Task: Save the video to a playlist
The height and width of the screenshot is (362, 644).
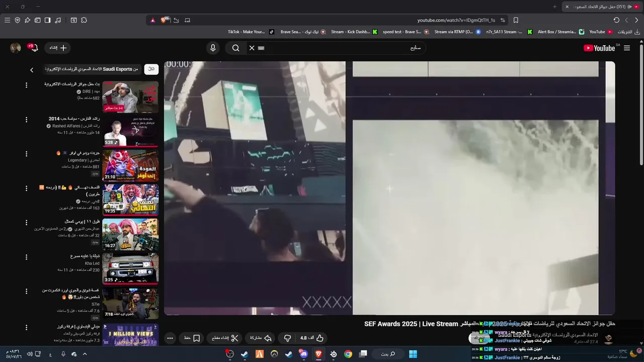Action: 192,338
